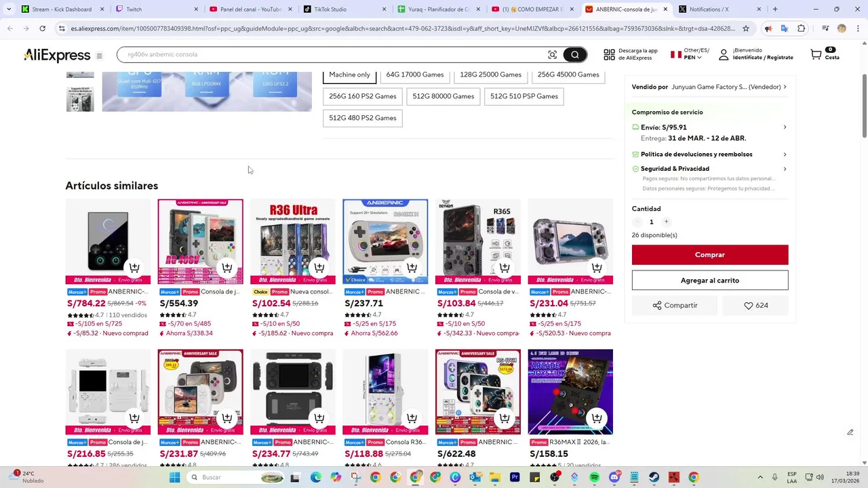Screen dimensions: 868x488
Task: Open the Windows Start button
Action: click(x=174, y=477)
